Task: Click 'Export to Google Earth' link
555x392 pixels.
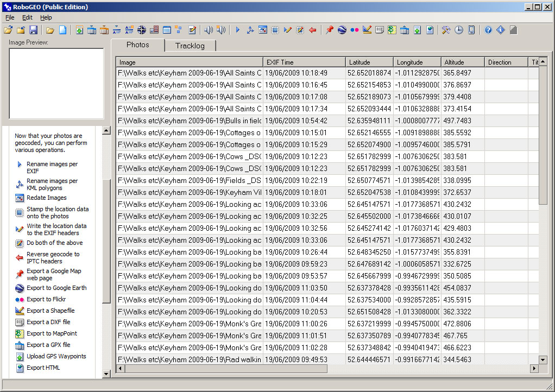Action: pyautogui.click(x=56, y=288)
